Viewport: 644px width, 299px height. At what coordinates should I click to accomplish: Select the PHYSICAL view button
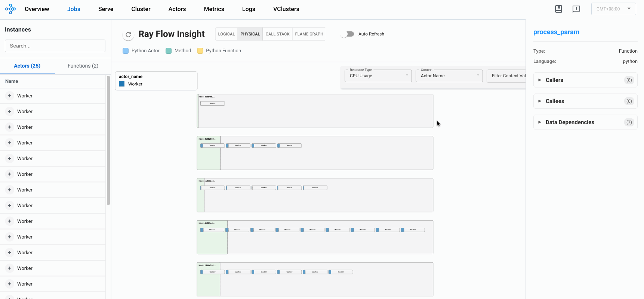[250, 34]
